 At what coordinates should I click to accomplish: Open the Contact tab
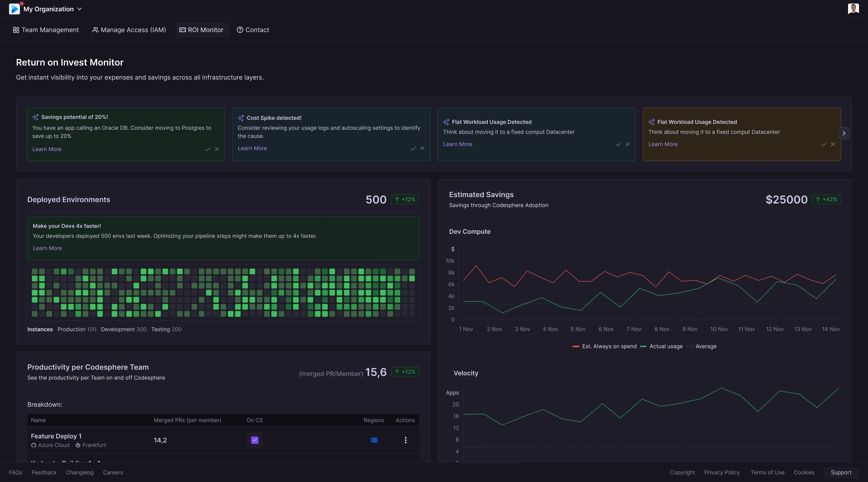253,30
